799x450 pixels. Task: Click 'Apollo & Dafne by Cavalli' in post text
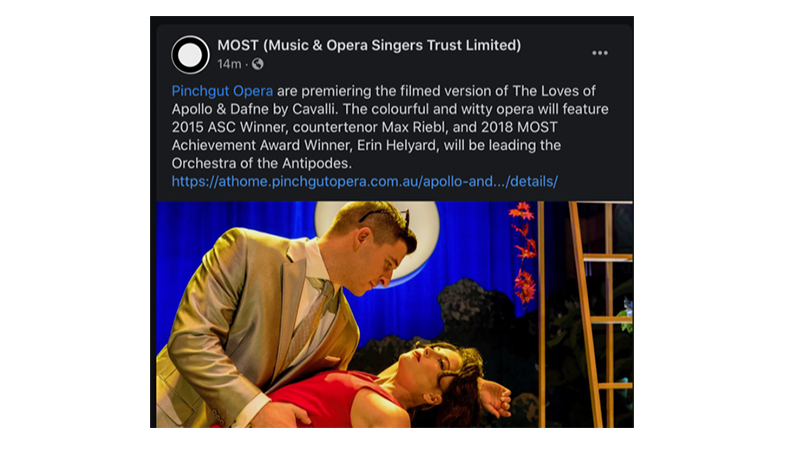pos(255,109)
